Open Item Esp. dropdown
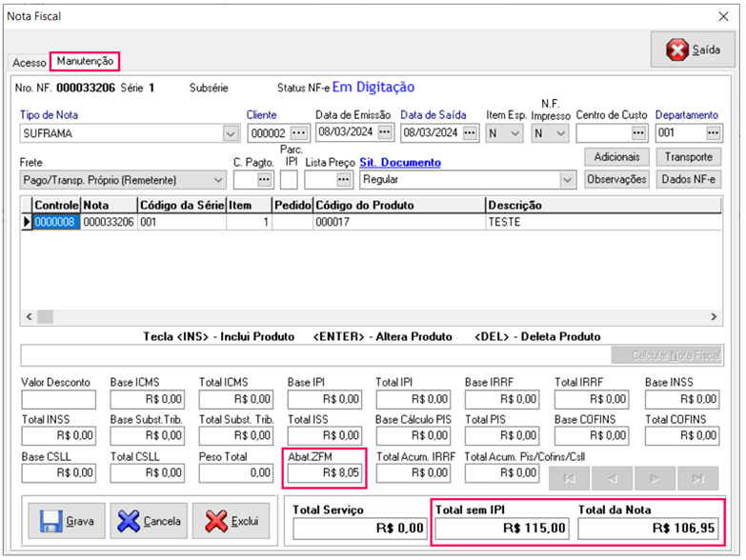This screenshot has width=746, height=560. 515,133
